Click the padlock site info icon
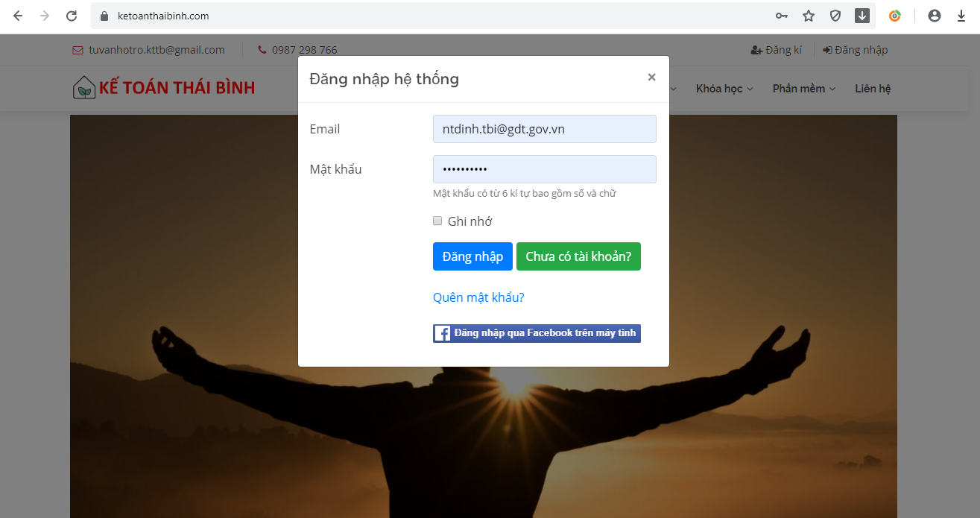The image size is (980, 518). pyautogui.click(x=104, y=16)
